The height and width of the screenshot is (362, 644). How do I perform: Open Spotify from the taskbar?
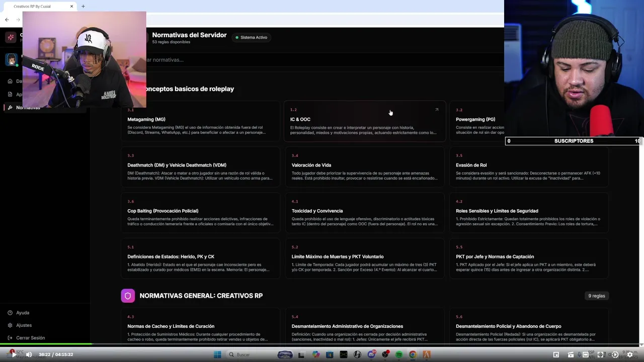399,354
